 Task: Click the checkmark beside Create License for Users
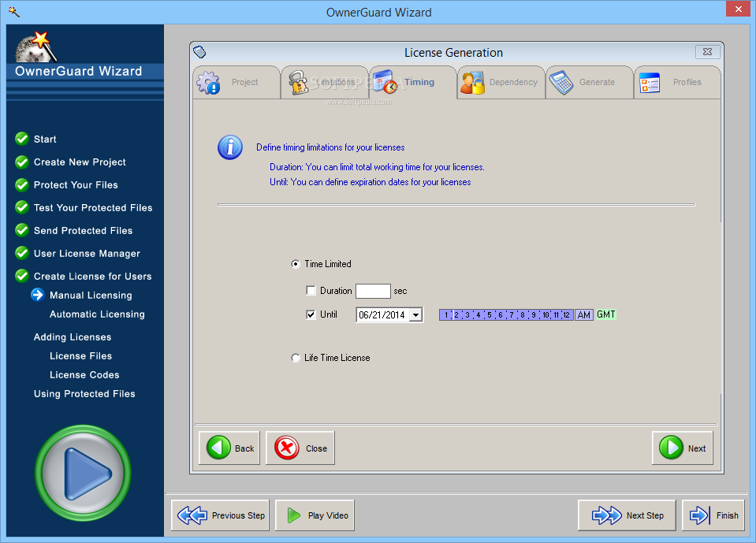pyautogui.click(x=22, y=276)
